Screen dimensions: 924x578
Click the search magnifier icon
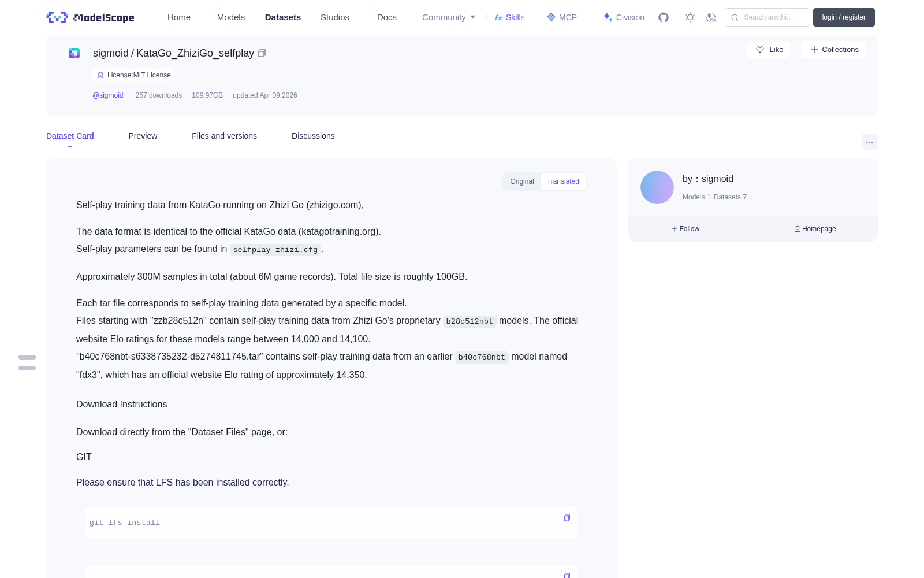(x=735, y=17)
